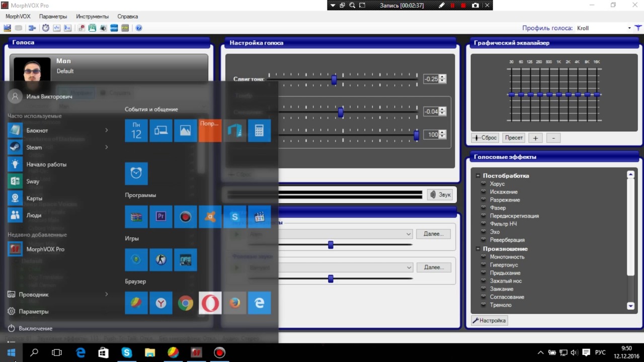Viewport: 644px width, 362px height.
Task: Toggle the Реверберация effect on
Action: point(507,240)
